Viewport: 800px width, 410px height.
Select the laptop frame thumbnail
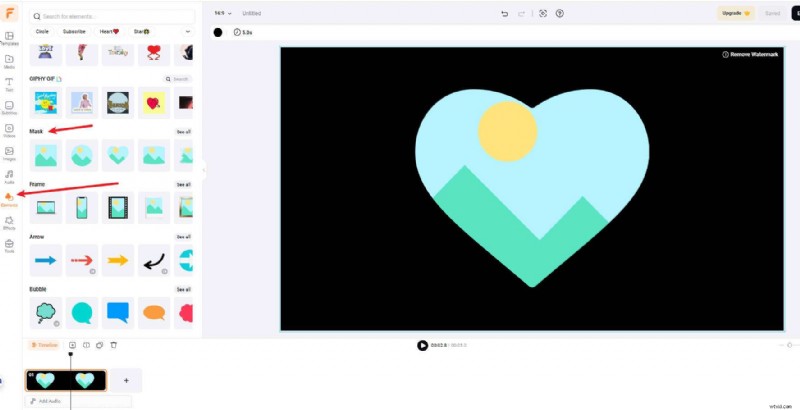pos(46,208)
